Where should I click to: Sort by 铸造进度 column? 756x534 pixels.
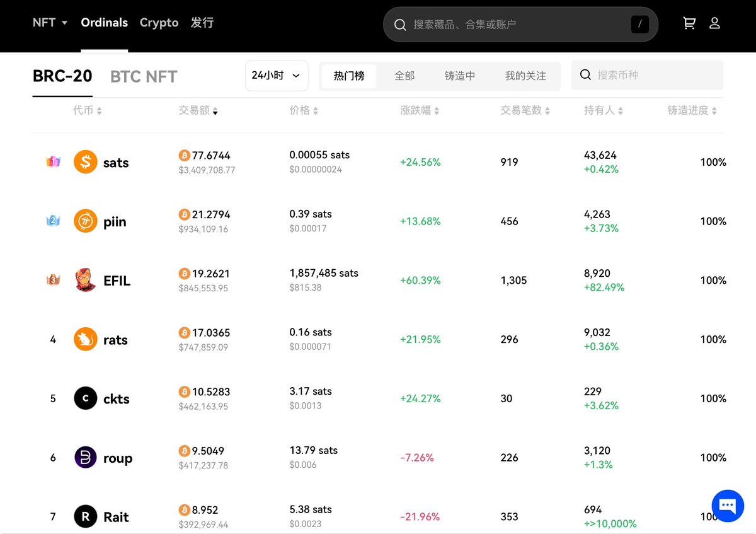point(692,110)
